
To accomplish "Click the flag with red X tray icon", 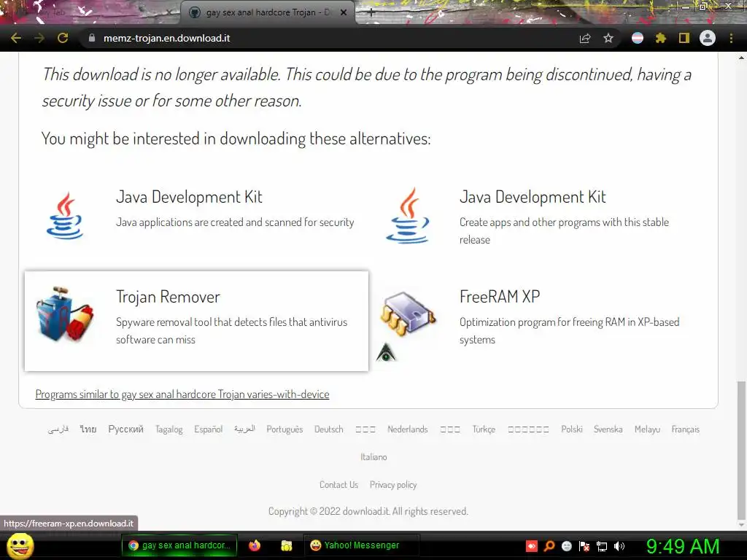I will (x=584, y=545).
